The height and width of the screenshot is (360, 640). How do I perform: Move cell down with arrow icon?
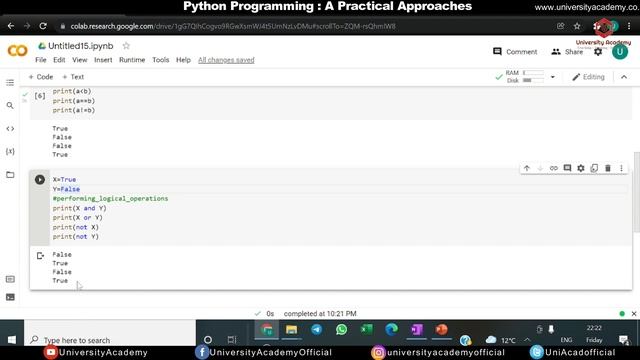pos(540,168)
